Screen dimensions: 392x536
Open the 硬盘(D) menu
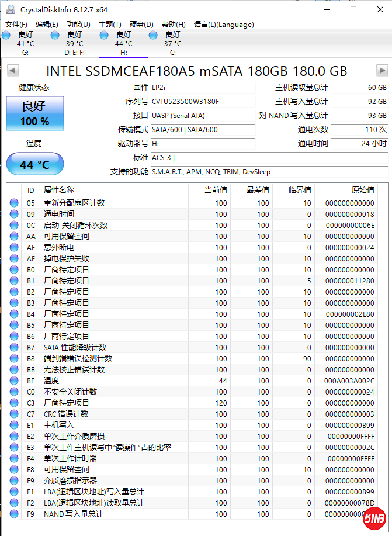coord(141,24)
